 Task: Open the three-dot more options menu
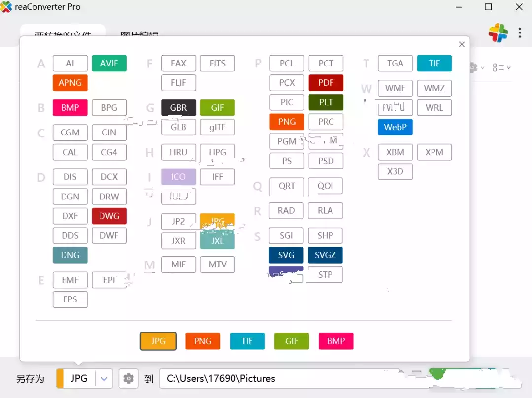click(520, 33)
